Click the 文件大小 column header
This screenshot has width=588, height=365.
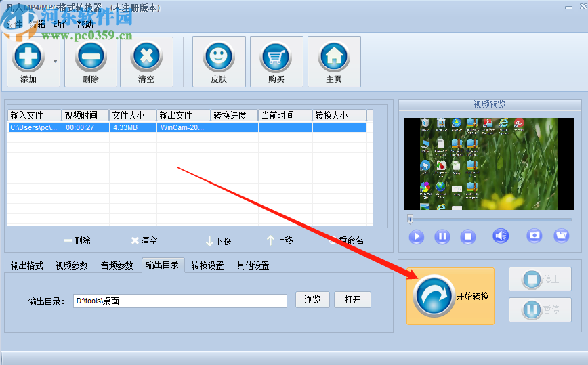[x=133, y=115]
